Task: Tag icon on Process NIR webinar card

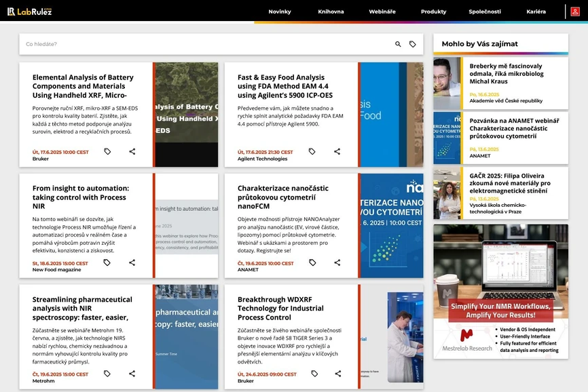Action: click(107, 262)
